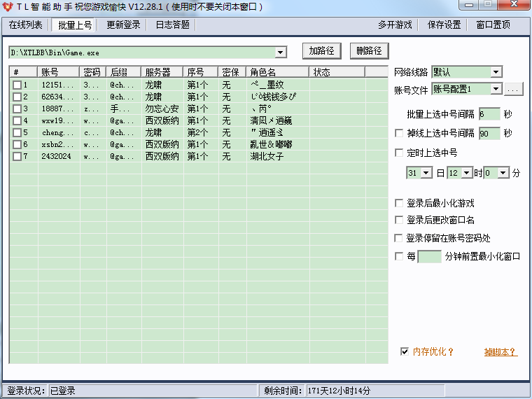Open the day dropdown showing 31
Screen dimensions: 532x399
point(426,173)
